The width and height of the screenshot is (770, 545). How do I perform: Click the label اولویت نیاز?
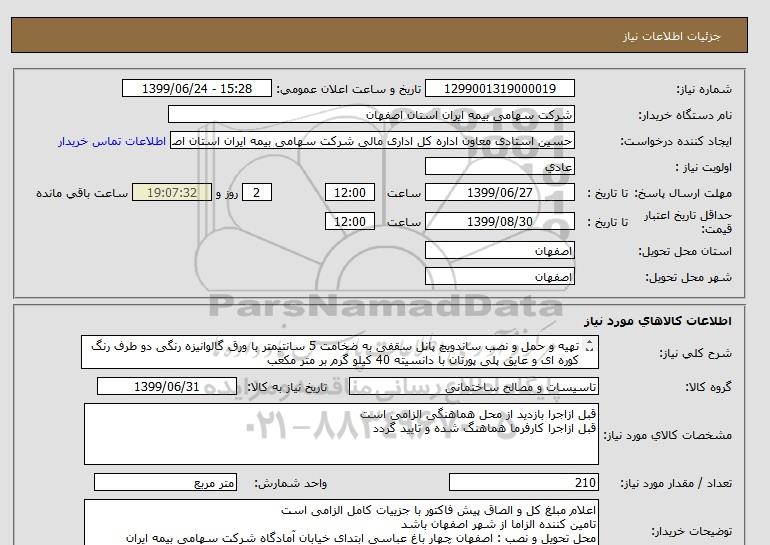click(x=703, y=167)
